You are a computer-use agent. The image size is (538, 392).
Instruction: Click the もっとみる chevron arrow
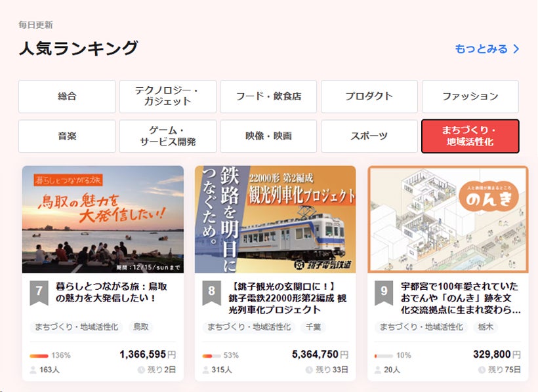pyautogui.click(x=516, y=49)
